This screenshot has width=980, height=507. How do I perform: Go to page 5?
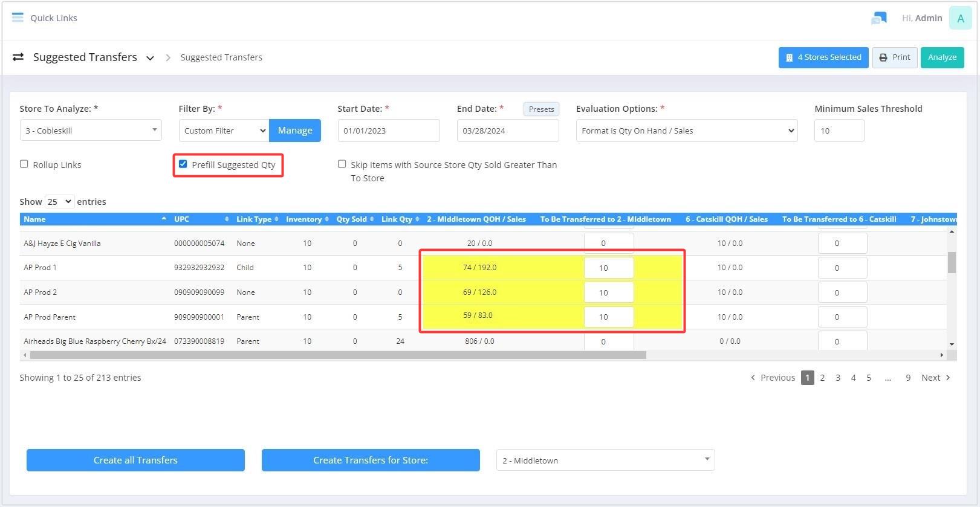point(869,378)
